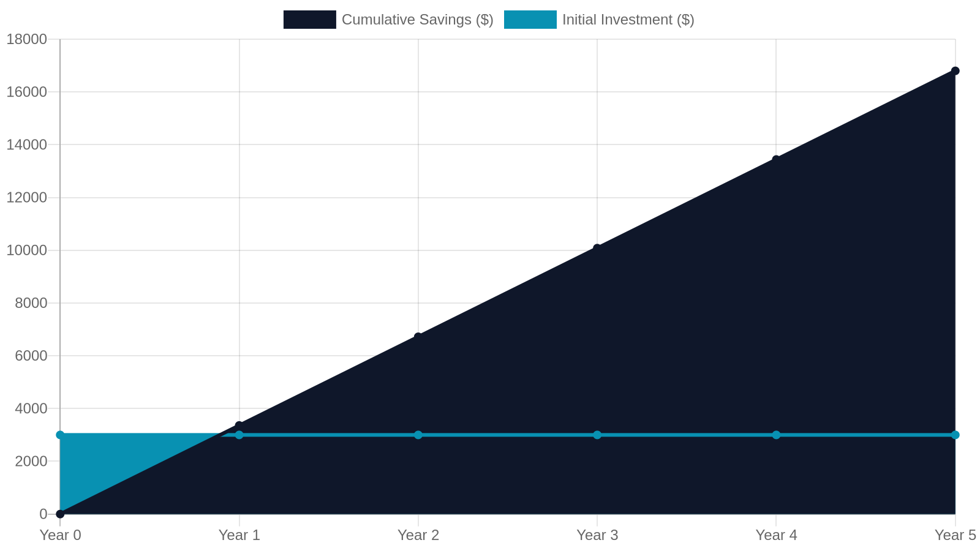Click the "6000" y-axis value
The height and width of the screenshot is (551, 980).
[x=31, y=356]
